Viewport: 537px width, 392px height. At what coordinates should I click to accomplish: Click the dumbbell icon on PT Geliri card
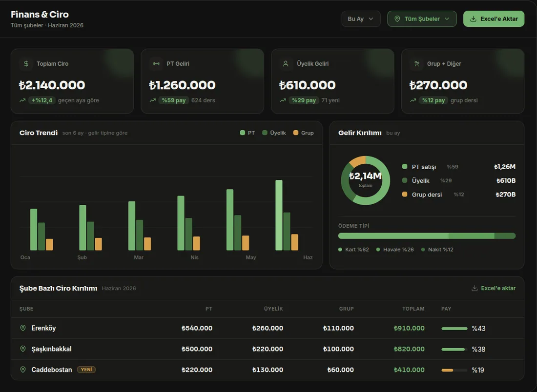156,63
